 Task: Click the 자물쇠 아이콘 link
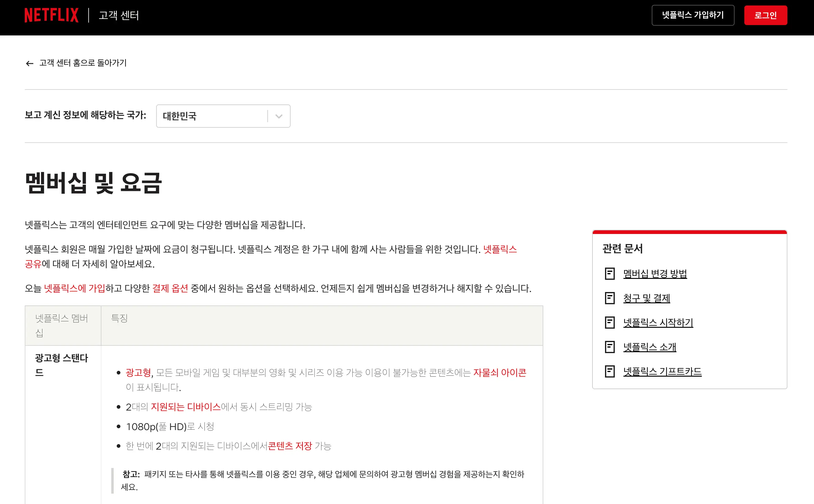tap(499, 372)
